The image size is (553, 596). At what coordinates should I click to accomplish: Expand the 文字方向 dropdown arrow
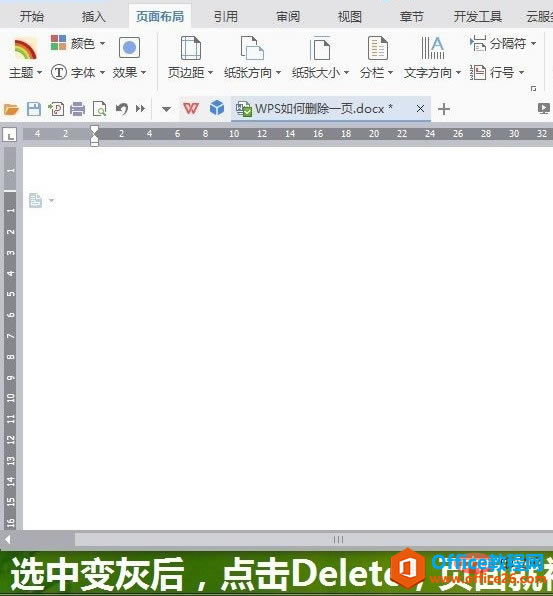tap(458, 72)
